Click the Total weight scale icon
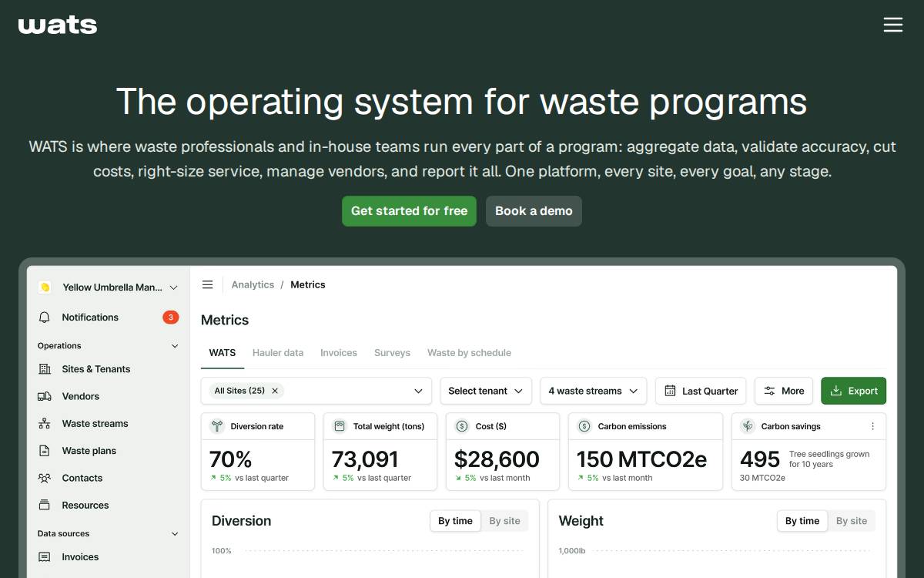 point(339,426)
